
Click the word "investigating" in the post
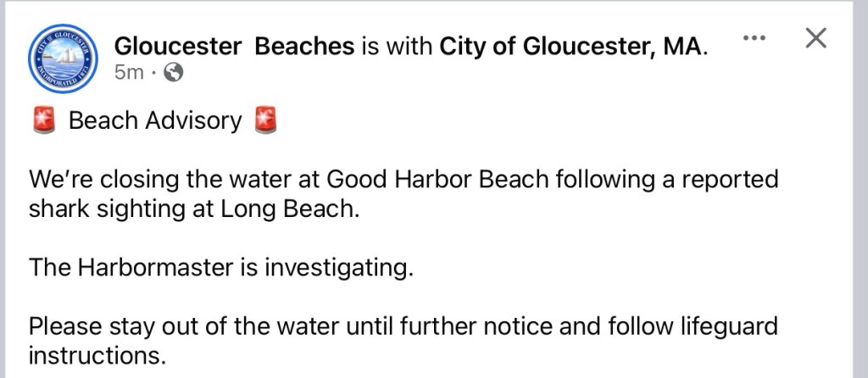(x=339, y=268)
